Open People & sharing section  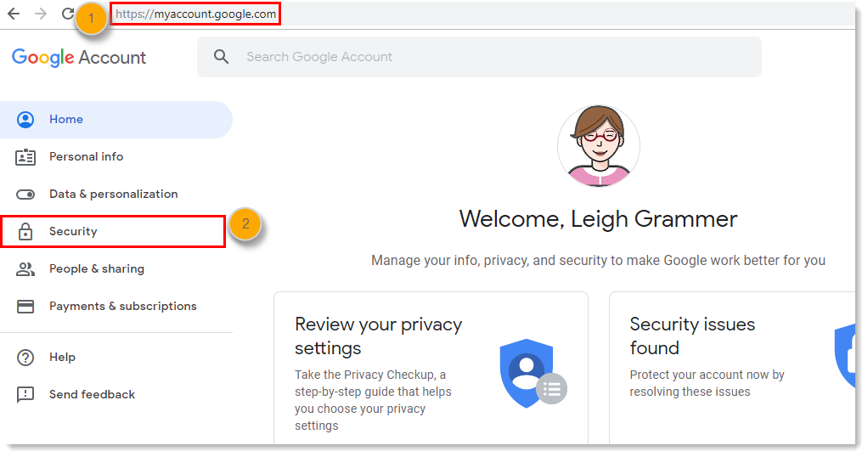click(97, 268)
